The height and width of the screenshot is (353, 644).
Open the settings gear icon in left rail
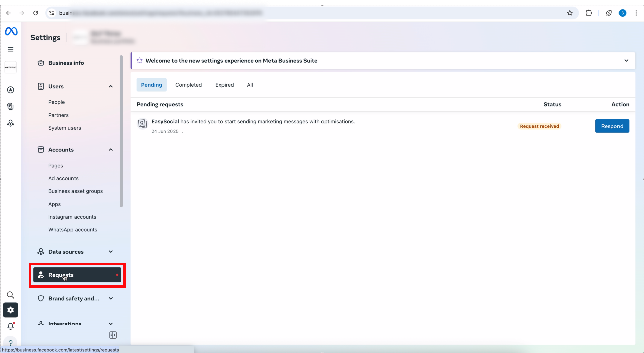click(11, 310)
